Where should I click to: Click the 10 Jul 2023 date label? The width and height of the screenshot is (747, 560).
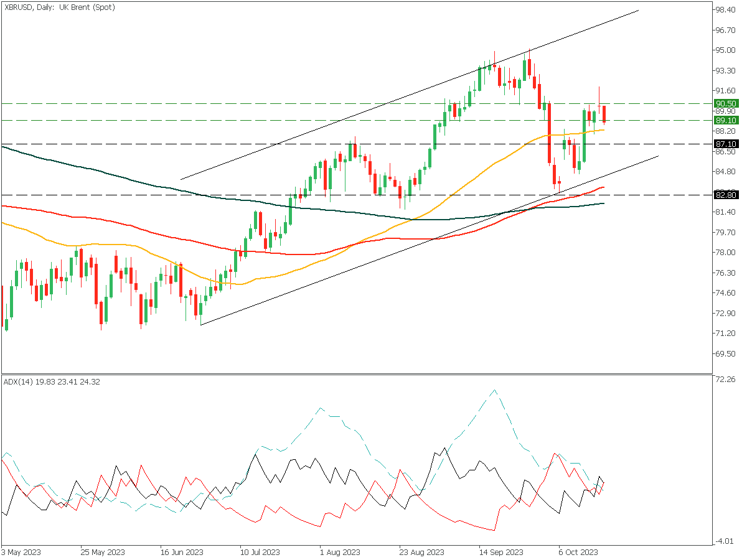pyautogui.click(x=260, y=552)
